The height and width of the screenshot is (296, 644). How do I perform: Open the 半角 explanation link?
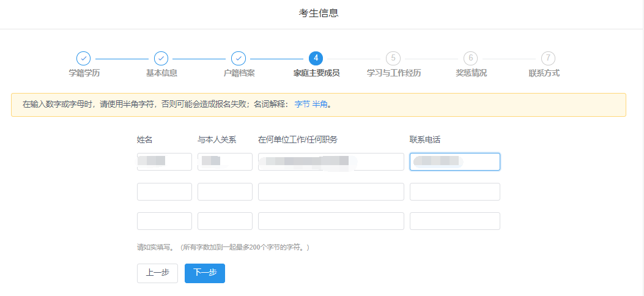[320, 105]
